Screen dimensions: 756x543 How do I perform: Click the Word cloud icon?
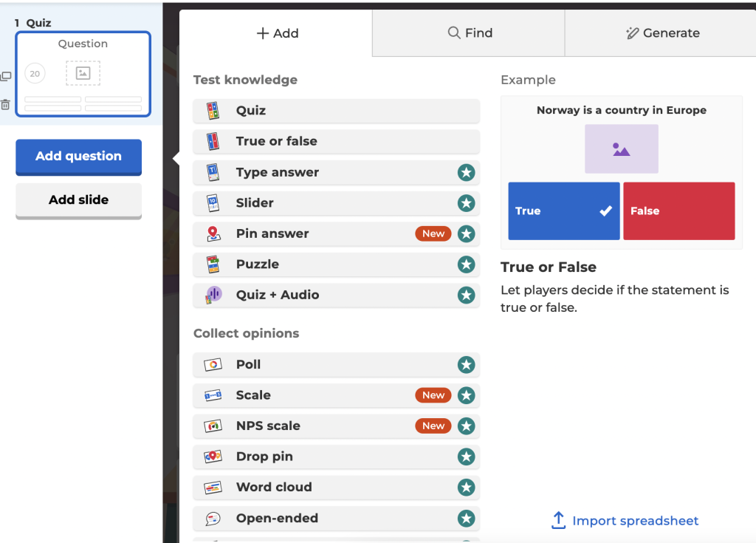coord(213,488)
